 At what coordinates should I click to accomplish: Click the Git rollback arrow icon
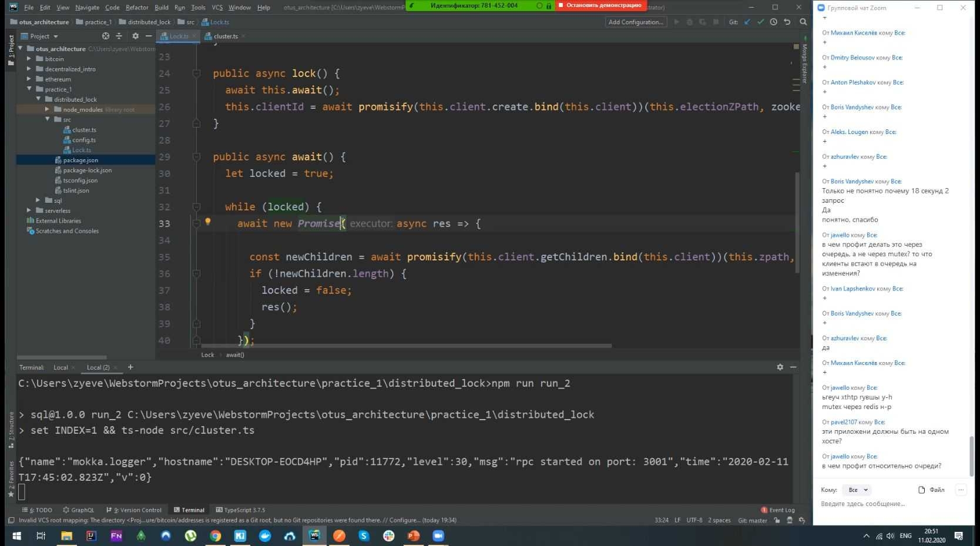(787, 22)
